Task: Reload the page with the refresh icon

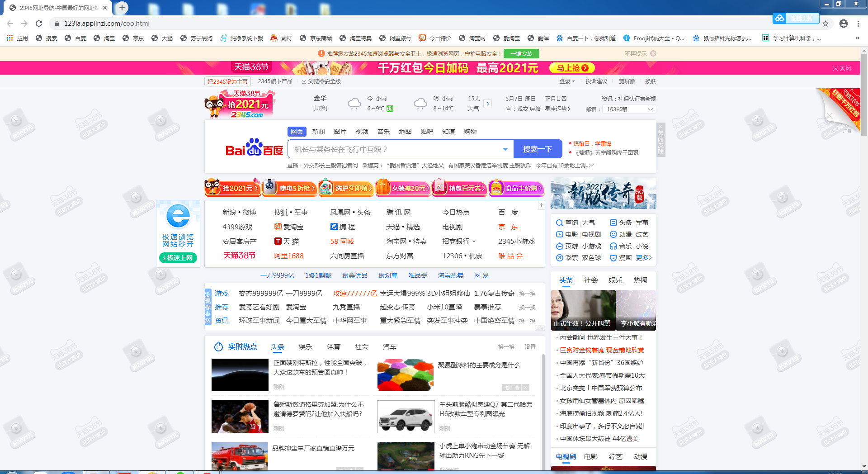Action: click(x=39, y=24)
